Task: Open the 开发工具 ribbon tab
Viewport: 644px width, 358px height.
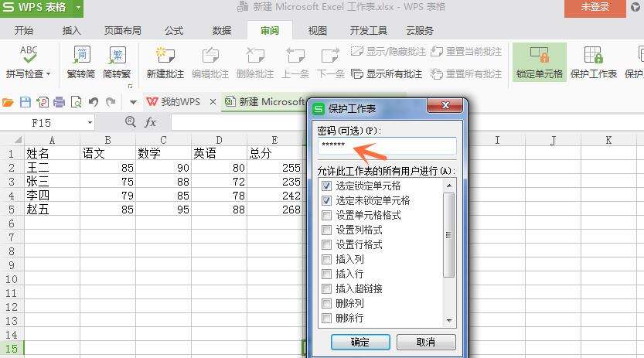Action: point(369,30)
